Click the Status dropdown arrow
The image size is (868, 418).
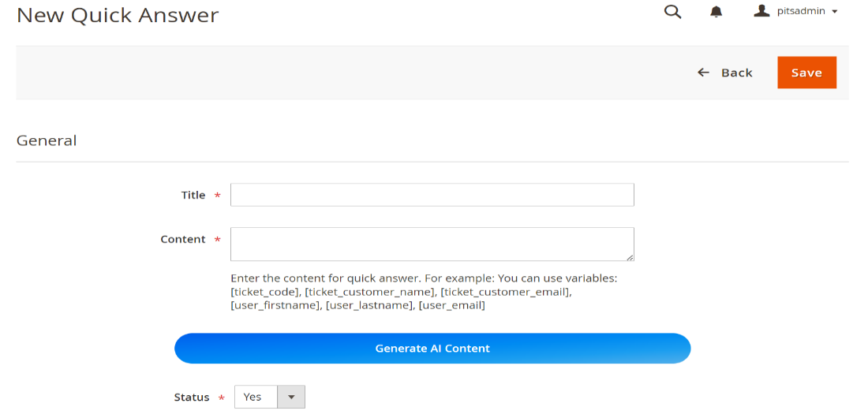pos(291,397)
